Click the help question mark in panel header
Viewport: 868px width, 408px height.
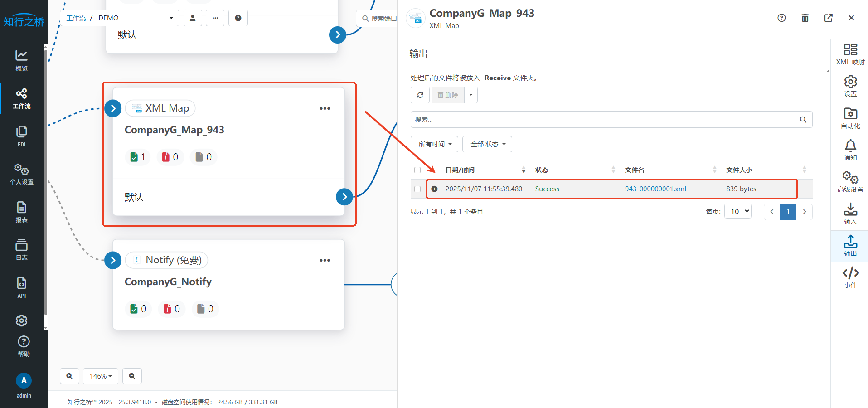[x=781, y=18]
